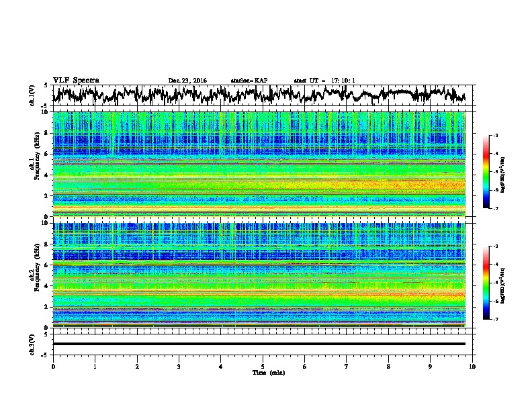Click the "ch.1(V)" waveform axis label

[32, 95]
